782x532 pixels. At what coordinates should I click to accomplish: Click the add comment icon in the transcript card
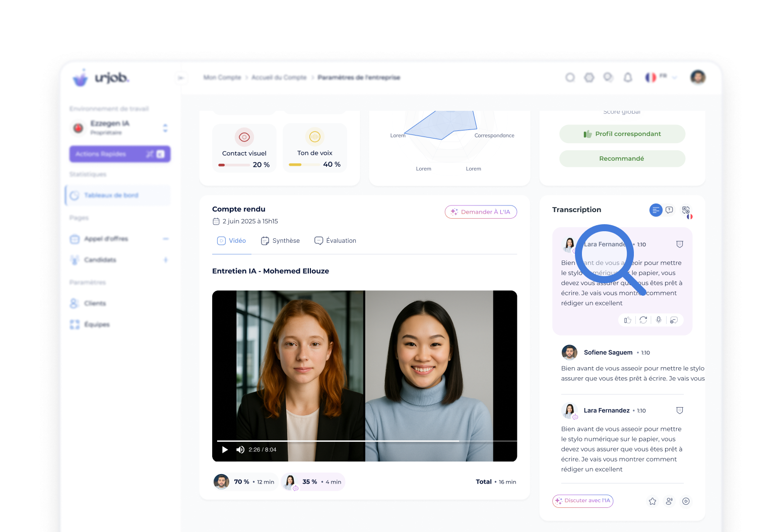point(674,320)
